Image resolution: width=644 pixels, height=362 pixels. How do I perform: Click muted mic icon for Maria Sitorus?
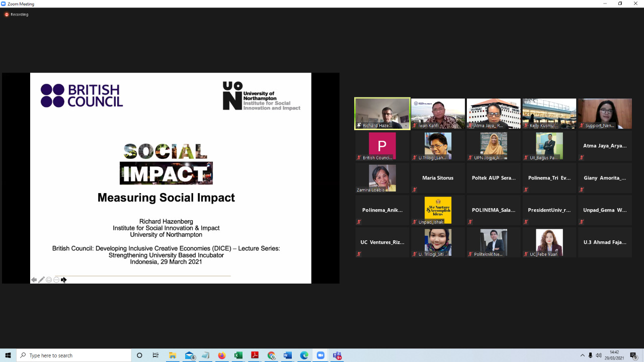pos(415,190)
